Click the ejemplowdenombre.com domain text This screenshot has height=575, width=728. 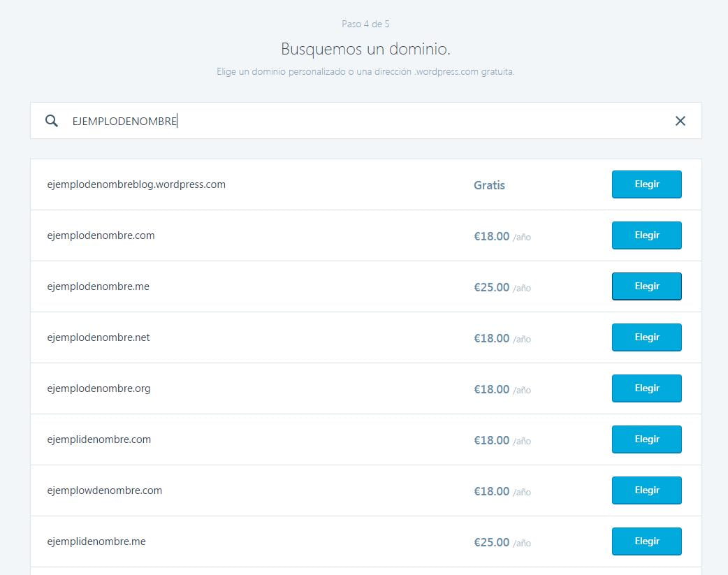click(x=105, y=490)
